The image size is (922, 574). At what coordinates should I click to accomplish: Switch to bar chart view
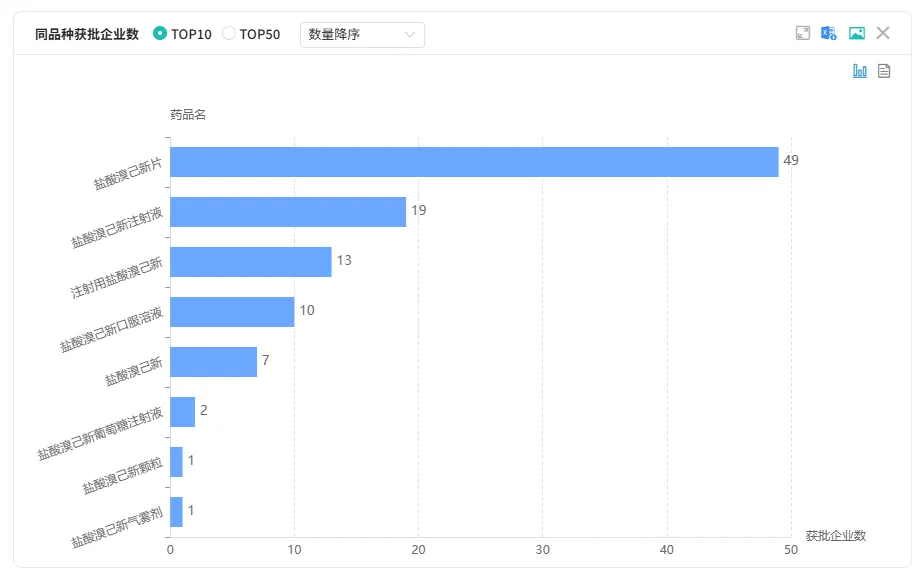pos(860,71)
